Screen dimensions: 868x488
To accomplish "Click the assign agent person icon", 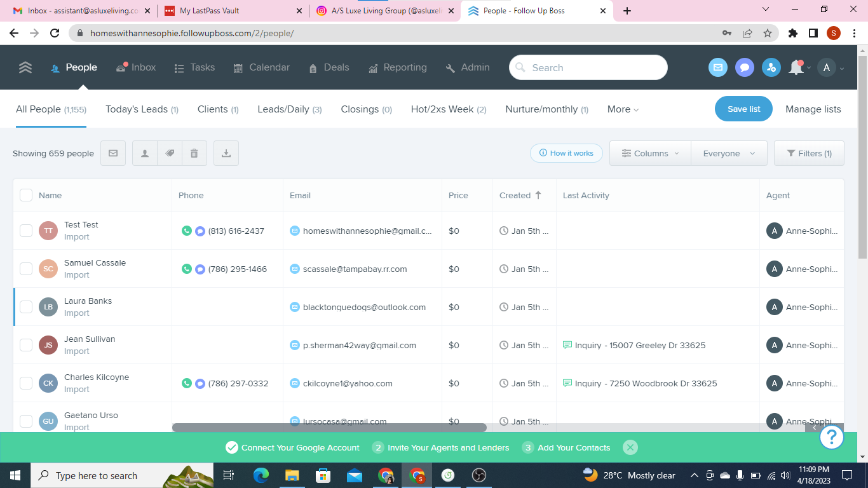I will (145, 153).
